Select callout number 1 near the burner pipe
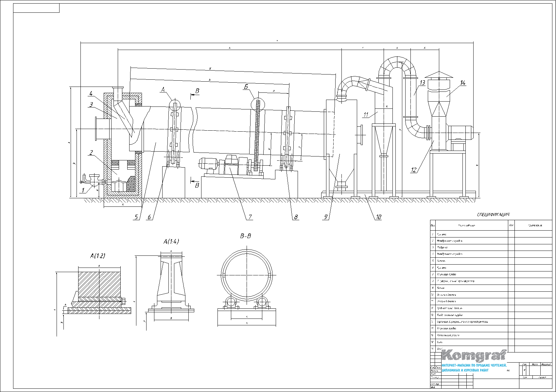Screen dimensions: 556x392 coord(83,190)
